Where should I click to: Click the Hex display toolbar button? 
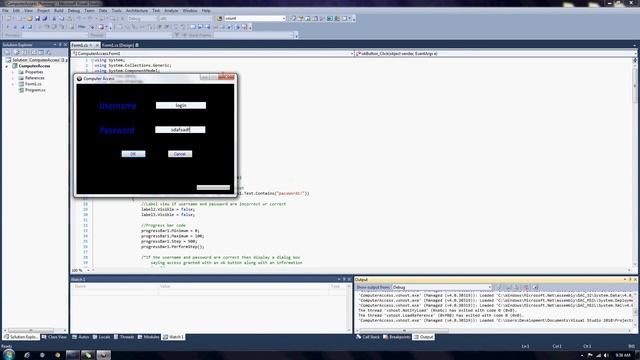tap(81, 27)
